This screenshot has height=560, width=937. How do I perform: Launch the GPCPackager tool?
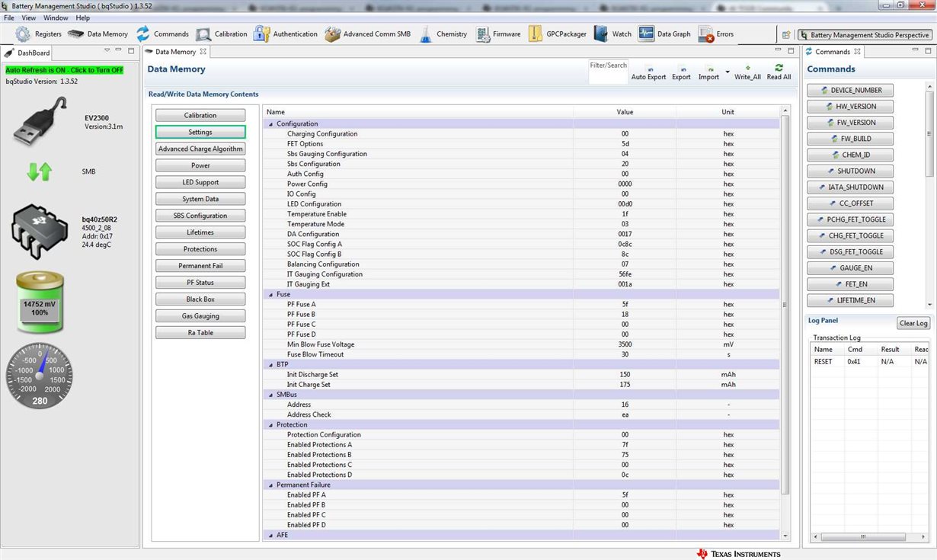click(x=557, y=34)
